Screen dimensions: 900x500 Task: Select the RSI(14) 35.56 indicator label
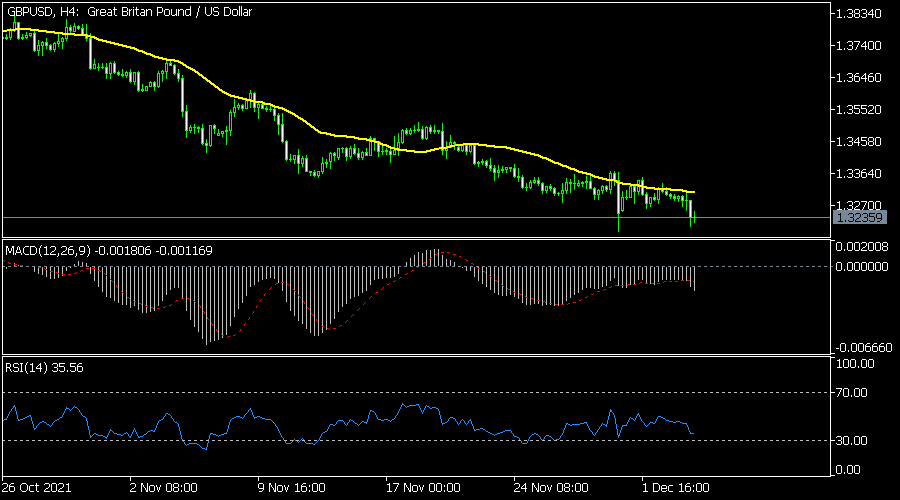coord(44,368)
